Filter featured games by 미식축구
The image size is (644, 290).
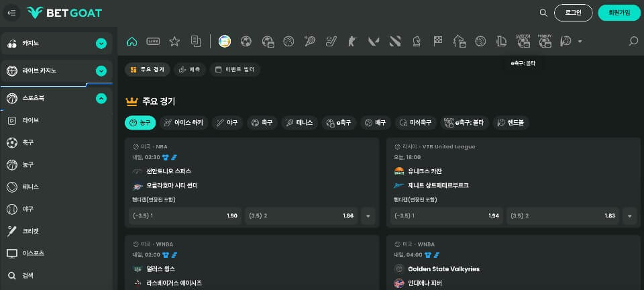pos(416,122)
